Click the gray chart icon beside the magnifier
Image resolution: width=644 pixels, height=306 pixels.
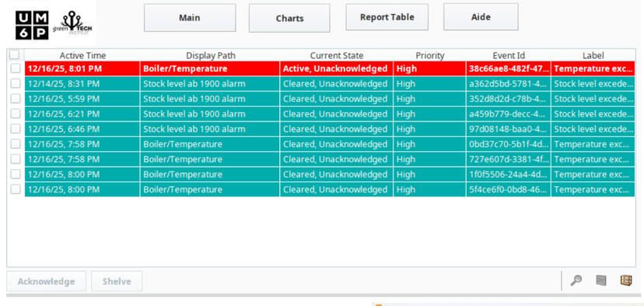point(601,280)
